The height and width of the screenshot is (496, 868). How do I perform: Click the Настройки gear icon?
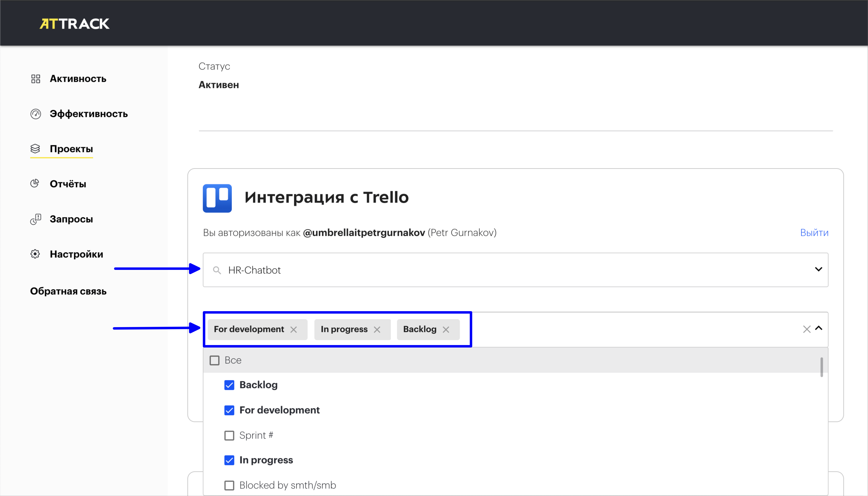(35, 254)
